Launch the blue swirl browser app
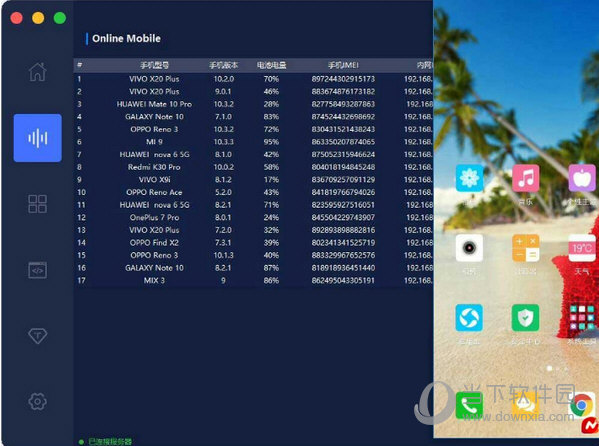The width and height of the screenshot is (599, 446). (x=469, y=318)
